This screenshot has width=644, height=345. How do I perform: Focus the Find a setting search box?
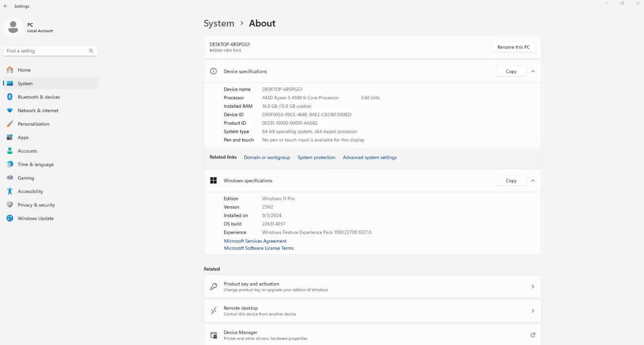50,51
